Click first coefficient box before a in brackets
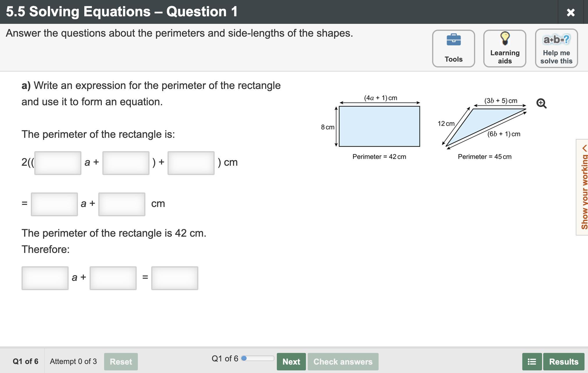 tap(58, 163)
